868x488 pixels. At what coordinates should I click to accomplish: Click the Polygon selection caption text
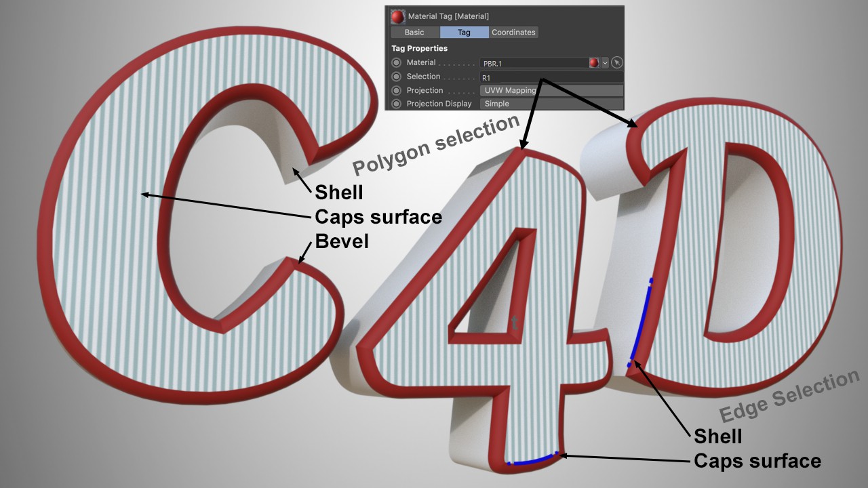435,145
